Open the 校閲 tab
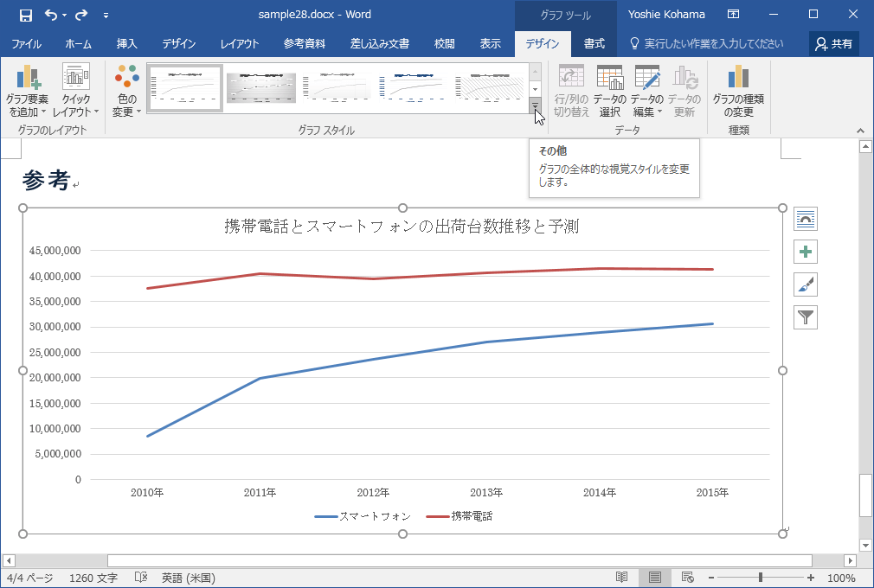 pos(444,43)
